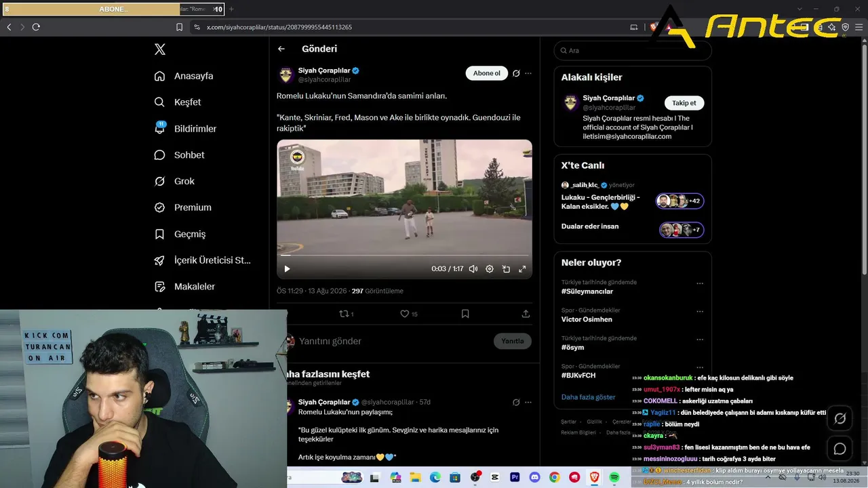The image size is (868, 488).
Task: Toggle picture-in-picture for the video
Action: pos(506,269)
